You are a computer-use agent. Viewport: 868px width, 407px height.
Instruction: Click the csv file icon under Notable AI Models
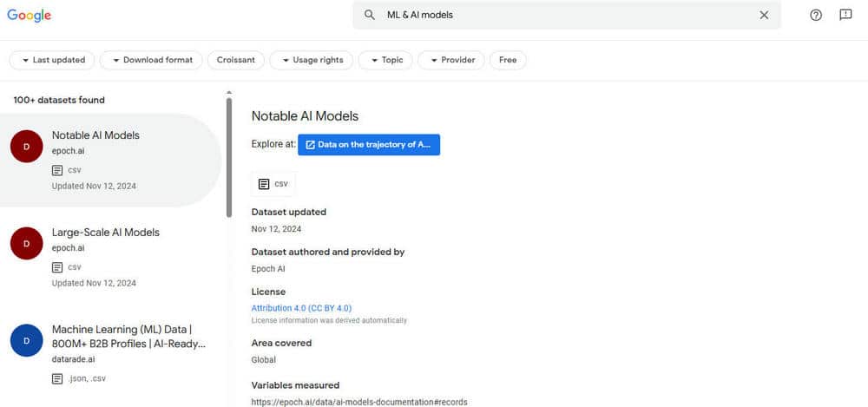tap(57, 170)
